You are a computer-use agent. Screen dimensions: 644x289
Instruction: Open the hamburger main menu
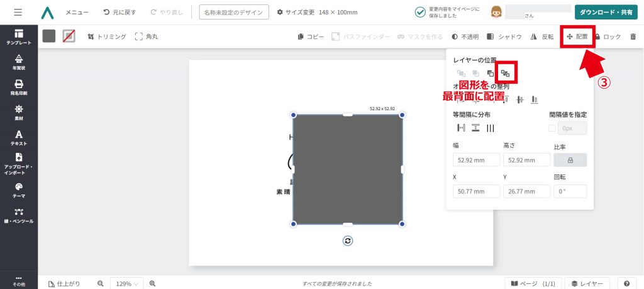click(x=18, y=13)
